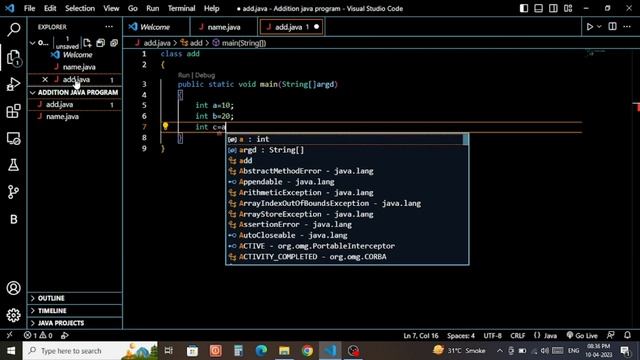Open the Extensions view
The height and width of the screenshot is (360, 640).
(13, 111)
